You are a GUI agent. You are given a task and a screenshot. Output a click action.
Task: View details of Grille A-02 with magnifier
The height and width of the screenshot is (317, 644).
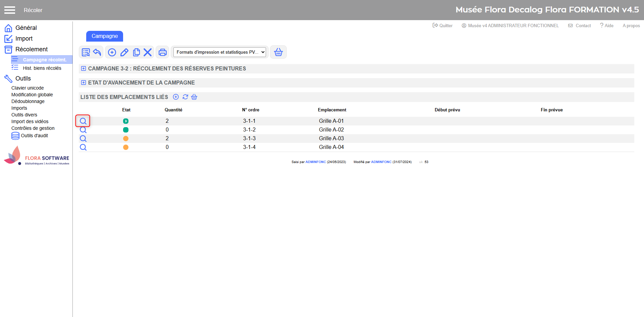pos(83,130)
